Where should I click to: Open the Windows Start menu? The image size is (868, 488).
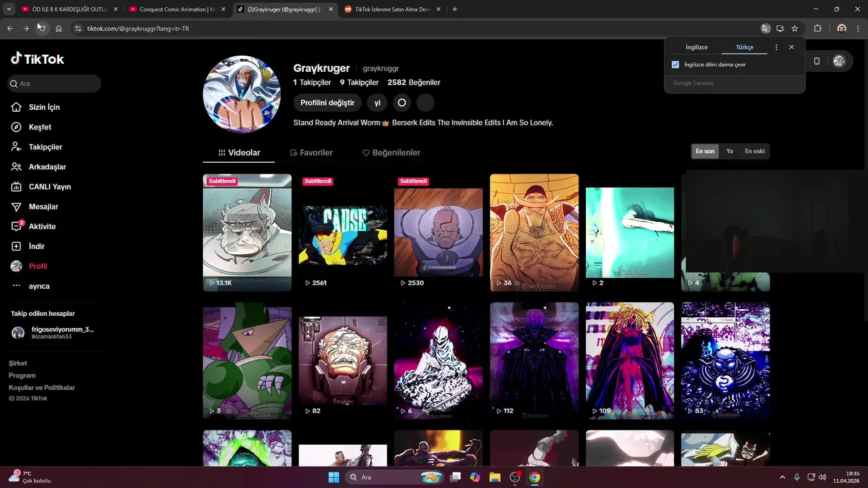334,477
